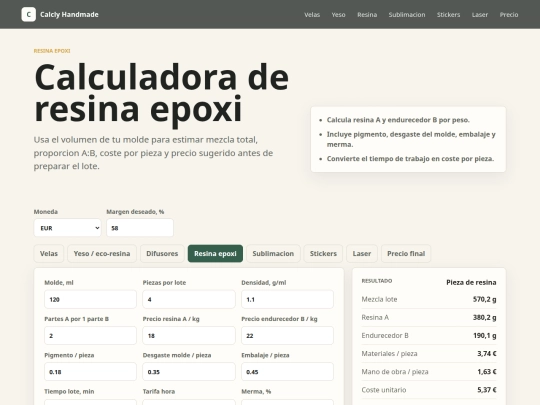Click the Coste unitario value 5,37 €
This screenshot has height=405, width=540.
coord(487,390)
